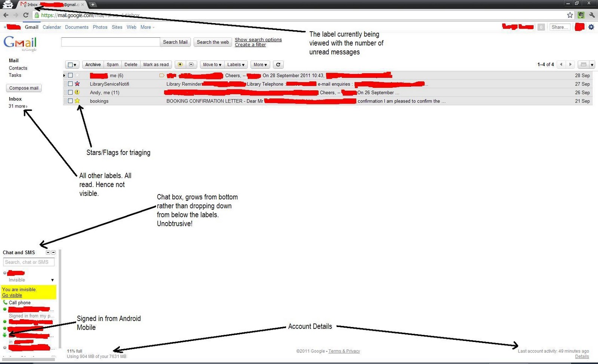598x364 pixels.
Task: Click the Share... button
Action: click(560, 27)
